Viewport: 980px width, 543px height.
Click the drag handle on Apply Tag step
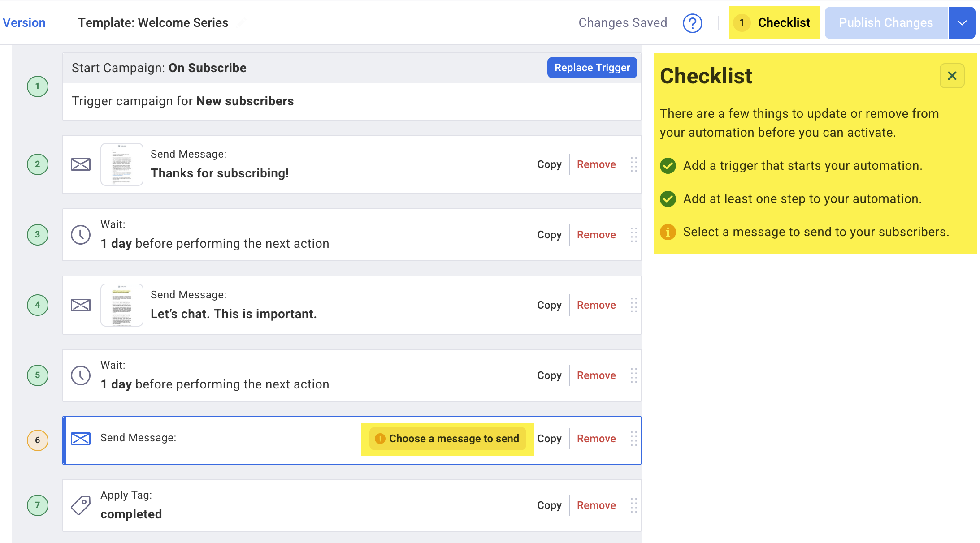633,505
